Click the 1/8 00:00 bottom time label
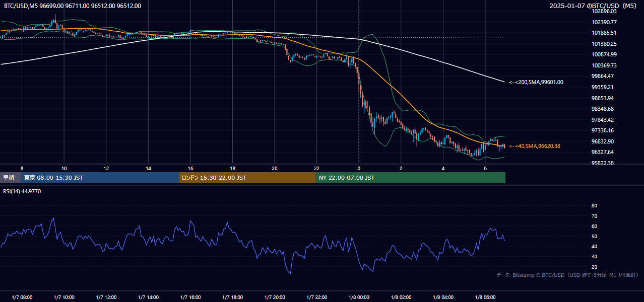The image size is (644, 302). point(359,297)
